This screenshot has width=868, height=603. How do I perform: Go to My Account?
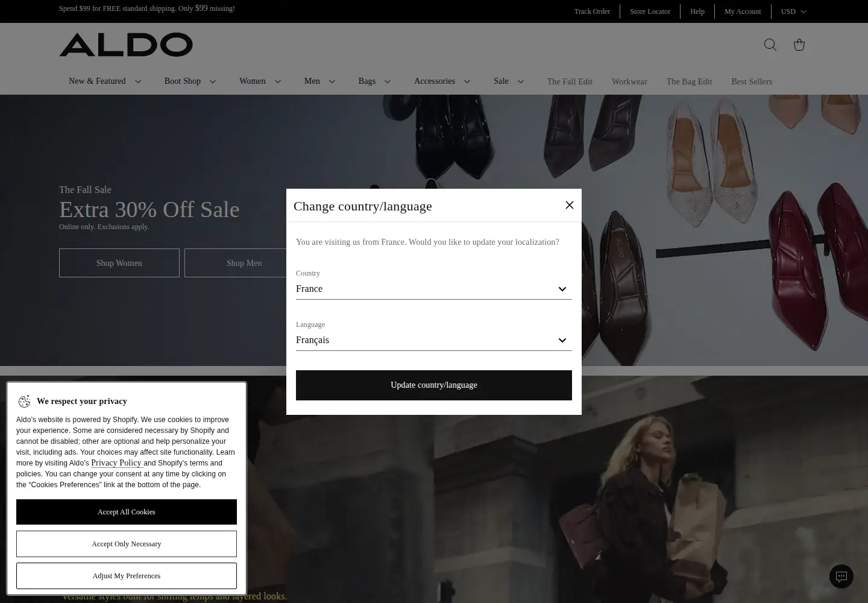(743, 11)
